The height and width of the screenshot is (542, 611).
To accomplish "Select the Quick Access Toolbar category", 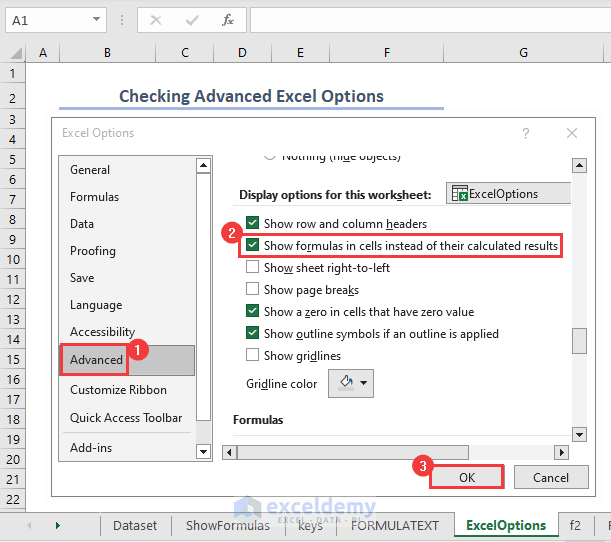I will 126,418.
